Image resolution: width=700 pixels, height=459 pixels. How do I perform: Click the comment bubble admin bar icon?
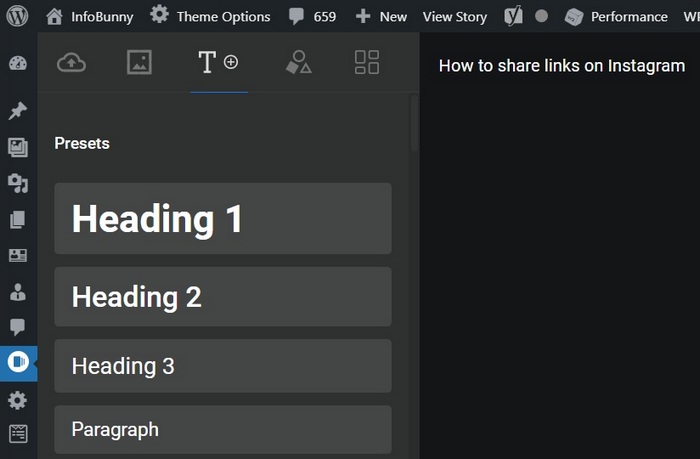296,17
